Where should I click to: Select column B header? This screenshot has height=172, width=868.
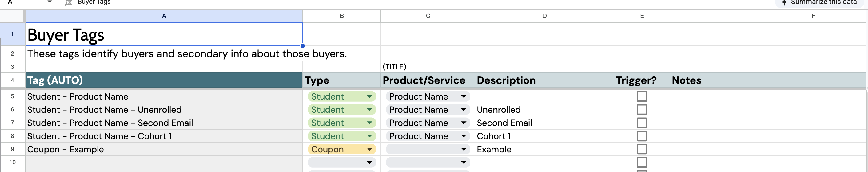(x=342, y=16)
